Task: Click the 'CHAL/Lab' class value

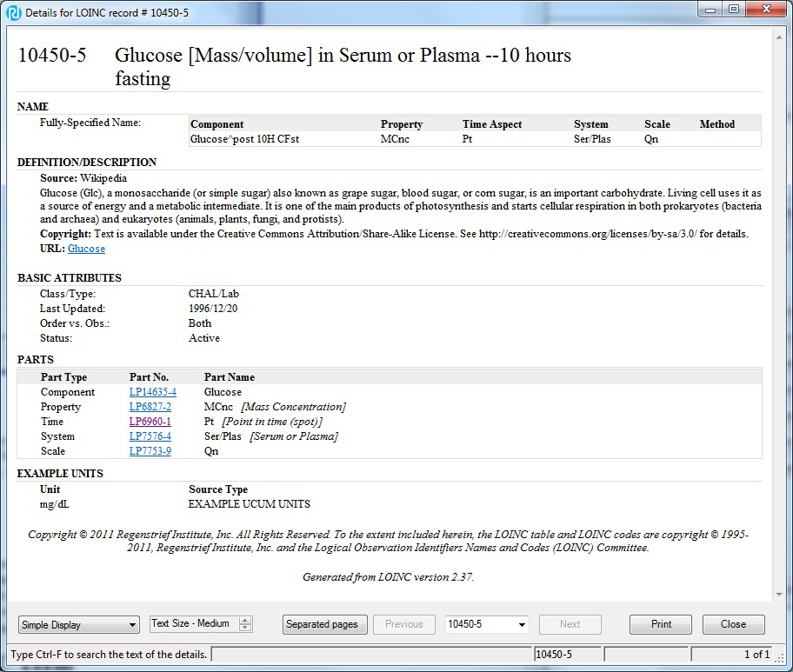Action: pos(213,294)
